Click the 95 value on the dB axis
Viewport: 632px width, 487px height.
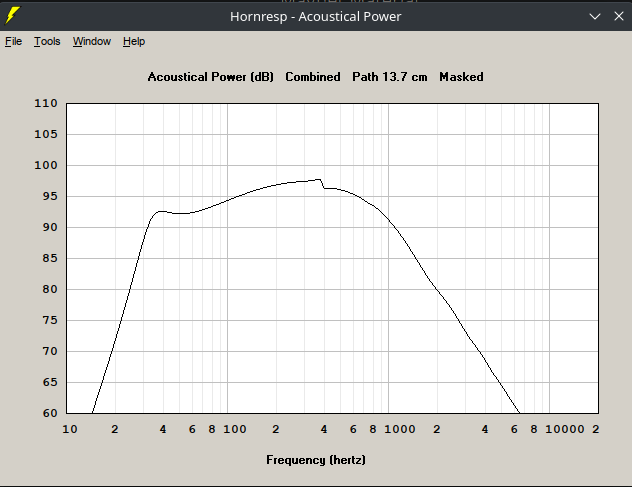pos(50,196)
